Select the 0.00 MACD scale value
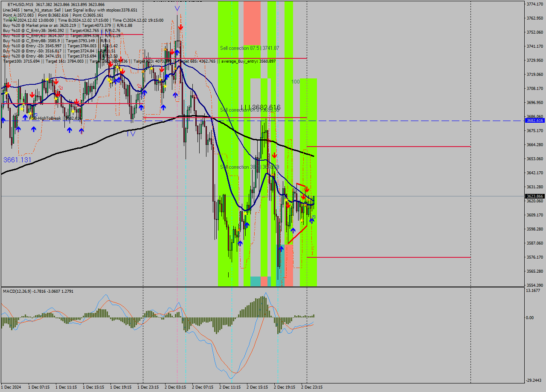This screenshot has width=546, height=392. pos(529,318)
